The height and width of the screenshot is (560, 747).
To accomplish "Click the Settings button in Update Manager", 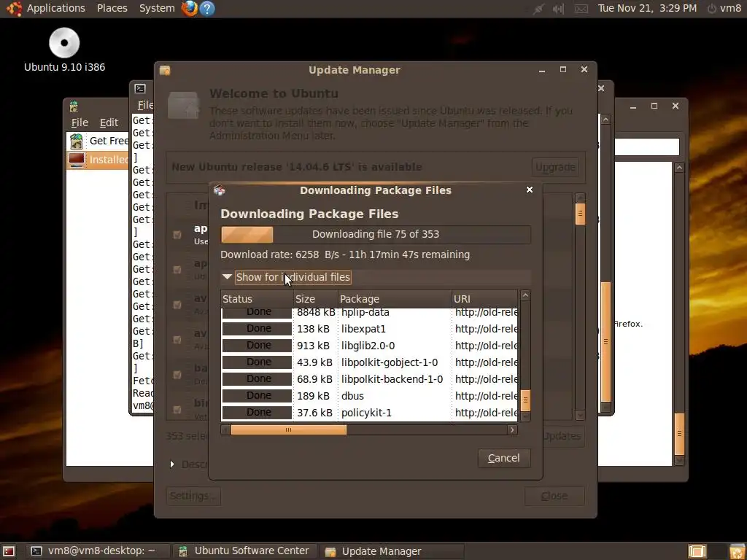I will click(193, 496).
